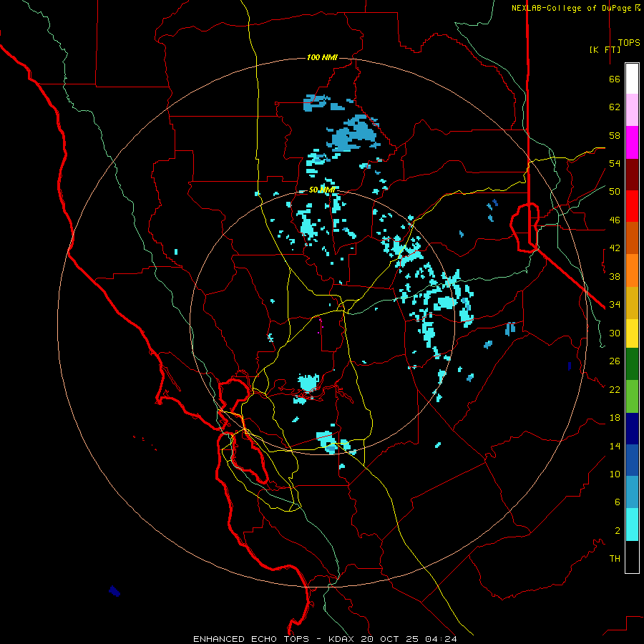Click the bright red swatch between 46 and 50
The image size is (644, 644).
[x=632, y=206]
